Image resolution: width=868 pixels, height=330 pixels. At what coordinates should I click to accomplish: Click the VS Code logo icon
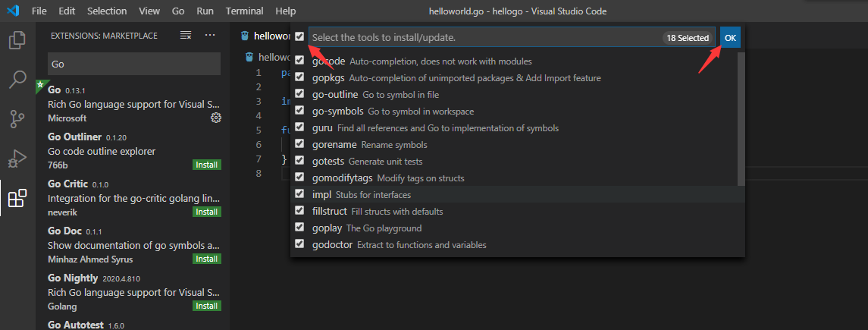(12, 11)
